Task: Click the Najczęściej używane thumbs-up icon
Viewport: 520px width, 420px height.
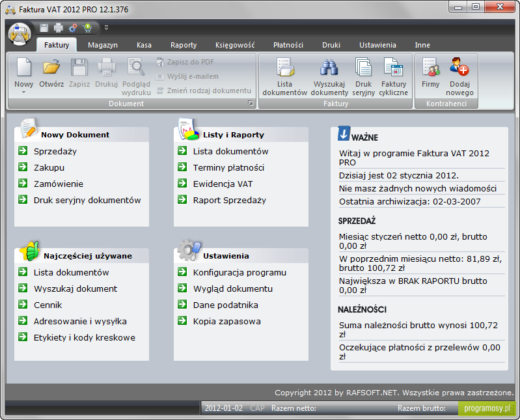Action: (x=29, y=251)
